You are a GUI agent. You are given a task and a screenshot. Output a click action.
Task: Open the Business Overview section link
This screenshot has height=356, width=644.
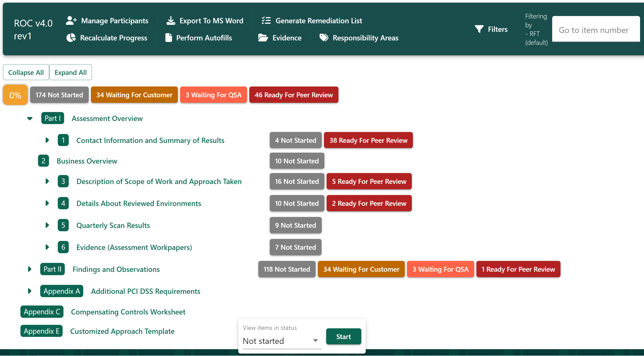[87, 161]
